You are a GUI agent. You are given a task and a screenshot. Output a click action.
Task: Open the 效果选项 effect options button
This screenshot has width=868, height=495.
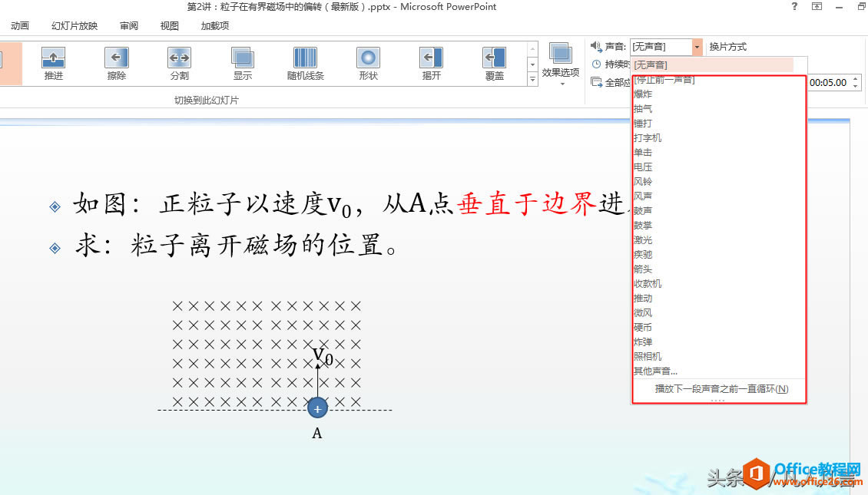(560, 64)
